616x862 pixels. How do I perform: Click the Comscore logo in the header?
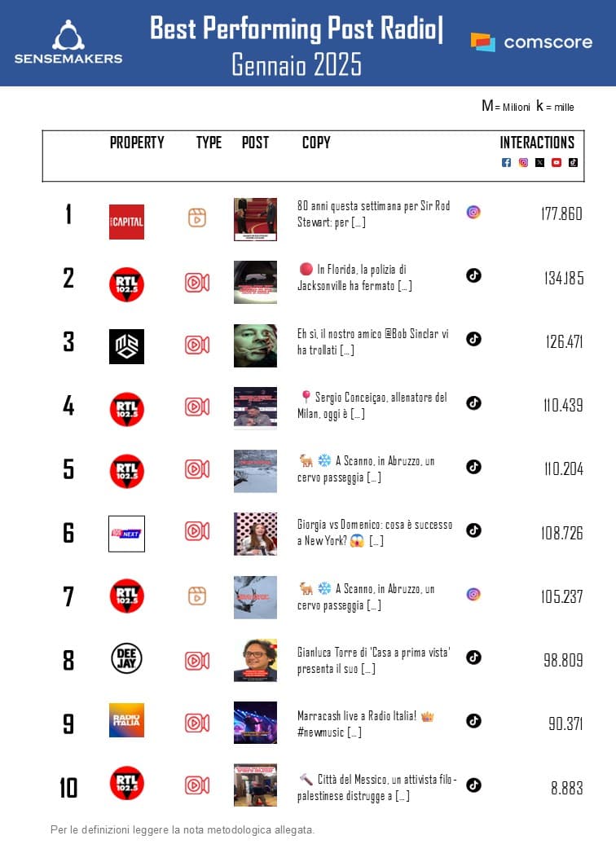tap(531, 42)
